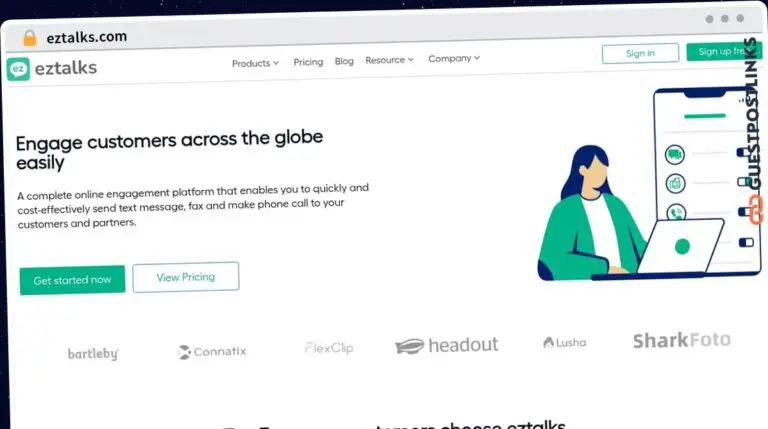Expand the Products dropdown menu
The height and width of the screenshot is (429, 768).
click(255, 63)
